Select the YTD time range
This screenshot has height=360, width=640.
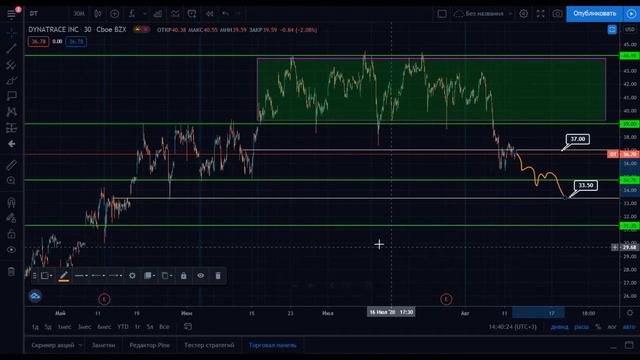(123, 327)
